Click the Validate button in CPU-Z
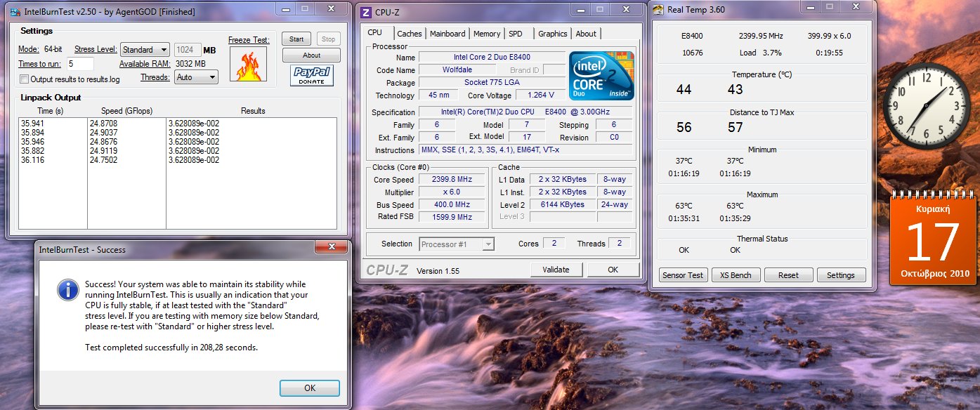 click(556, 269)
